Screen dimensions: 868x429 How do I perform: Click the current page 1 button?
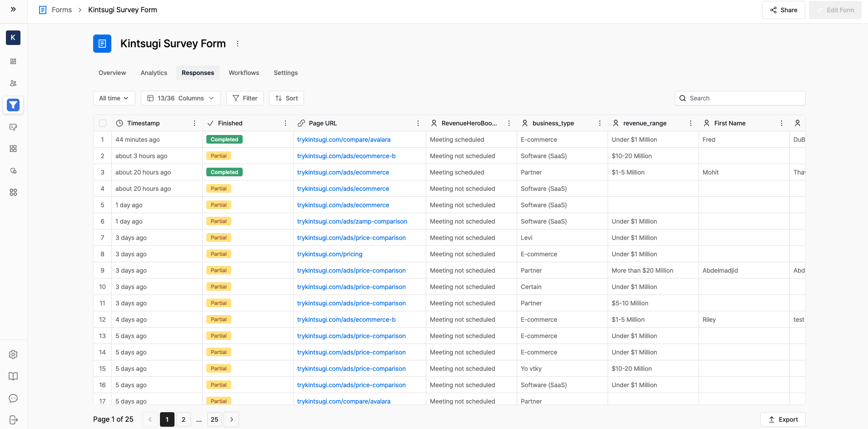167,419
